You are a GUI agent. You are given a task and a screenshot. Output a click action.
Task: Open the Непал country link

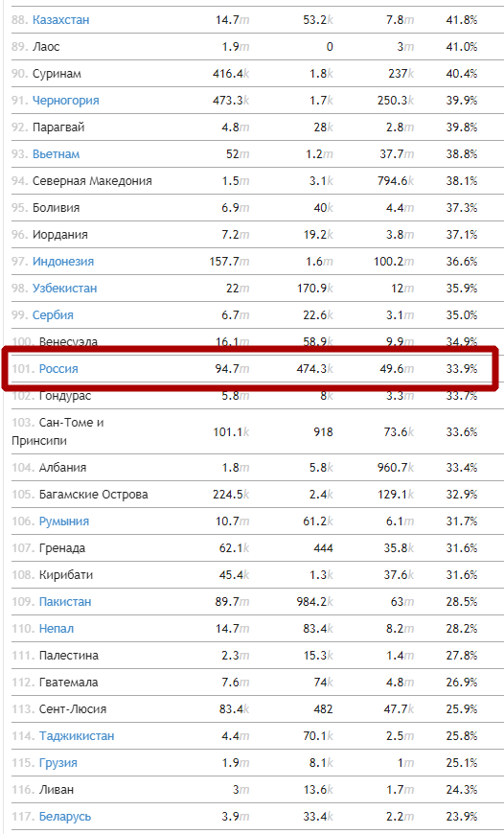(x=57, y=629)
